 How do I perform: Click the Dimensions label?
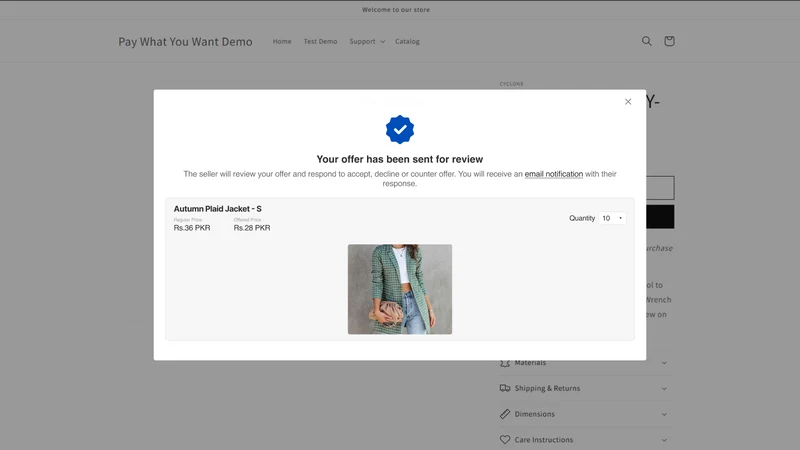click(x=534, y=414)
